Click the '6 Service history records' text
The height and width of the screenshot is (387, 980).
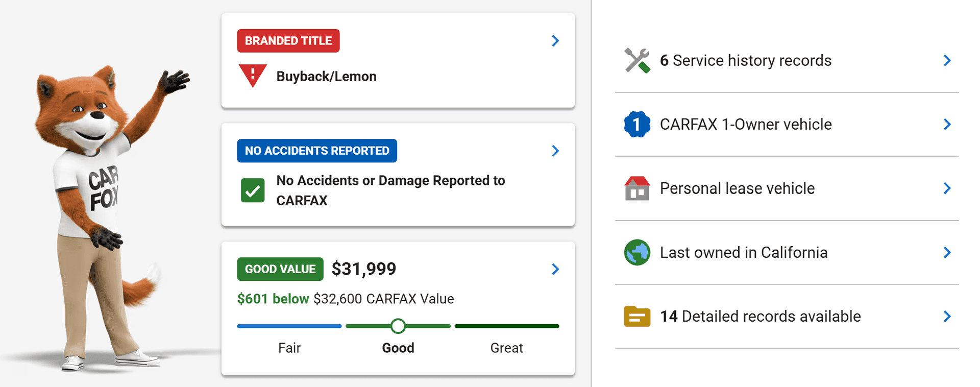(x=746, y=61)
